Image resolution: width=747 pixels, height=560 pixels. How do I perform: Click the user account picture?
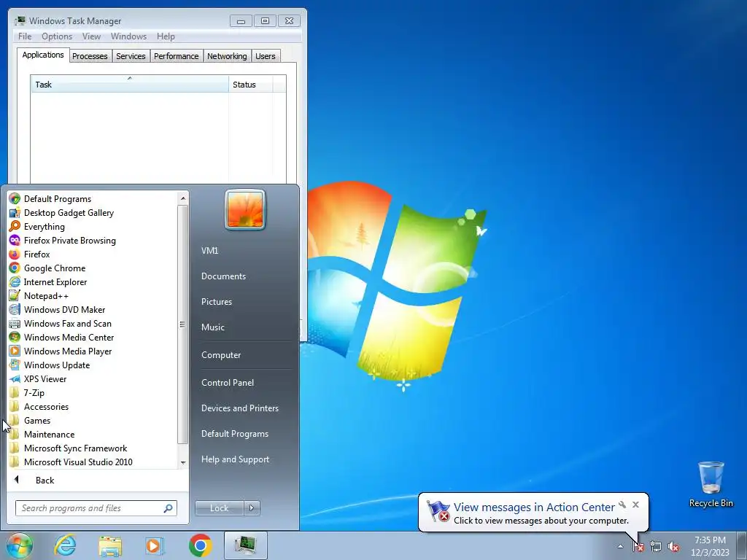coord(245,210)
